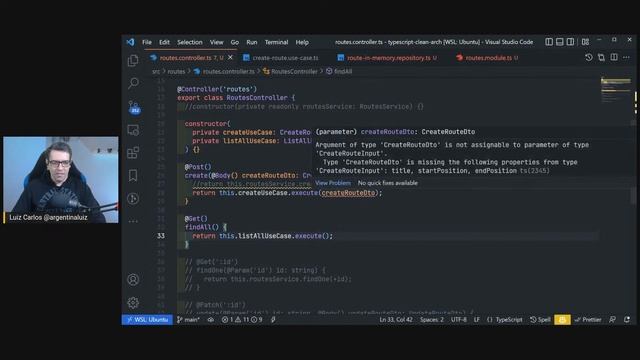Open changes compare icon in editor toolbar

tap(601, 58)
